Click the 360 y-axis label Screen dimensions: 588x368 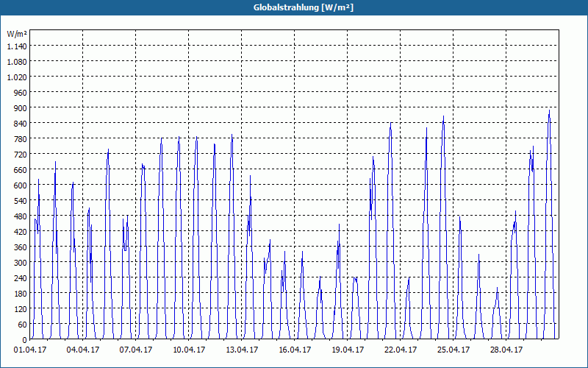click(x=21, y=247)
